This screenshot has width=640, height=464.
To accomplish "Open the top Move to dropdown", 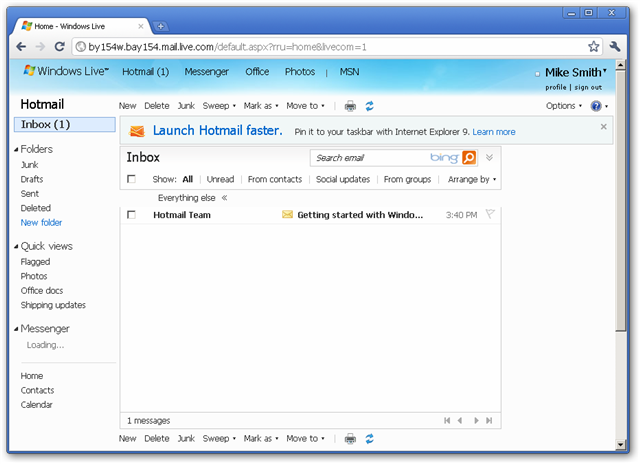I will 305,106.
